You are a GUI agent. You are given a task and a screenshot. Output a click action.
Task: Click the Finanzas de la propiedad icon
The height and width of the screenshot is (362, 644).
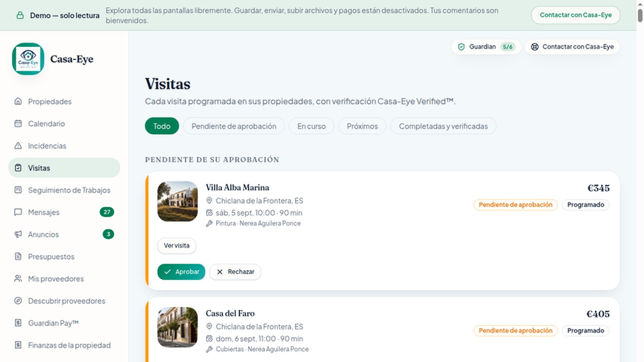pos(18,345)
